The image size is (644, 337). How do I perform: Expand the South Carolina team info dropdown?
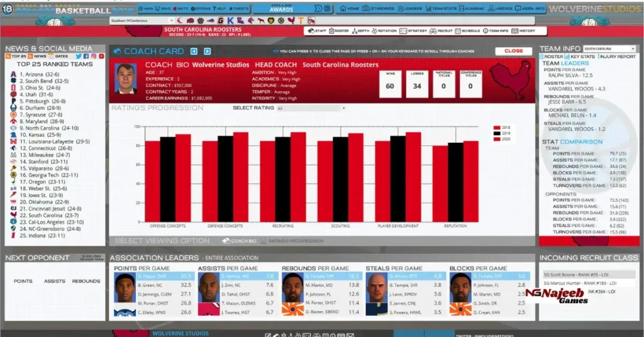[x=609, y=49]
